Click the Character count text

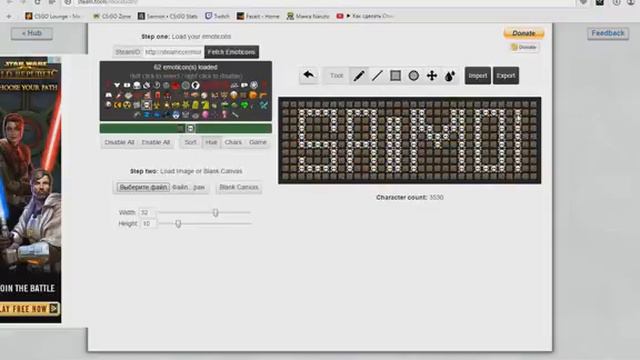pos(409,198)
